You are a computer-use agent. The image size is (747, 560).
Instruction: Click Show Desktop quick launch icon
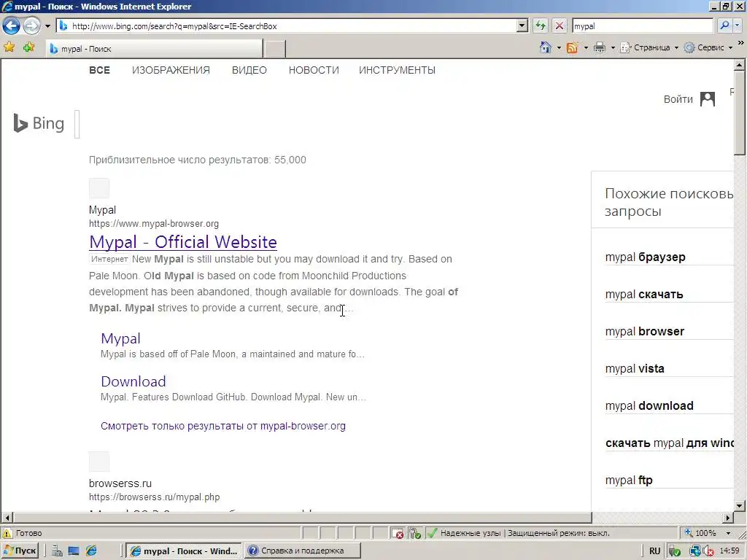tap(74, 551)
